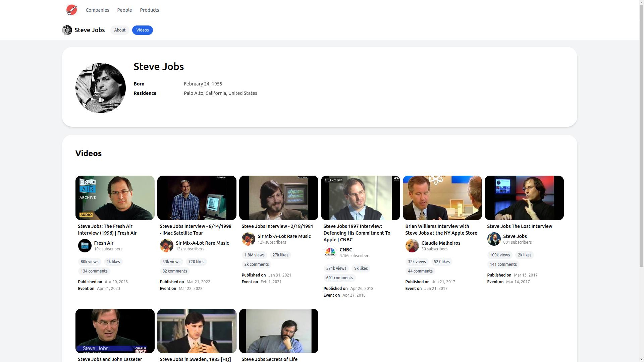Screen dimensions: 644x362
Task: Click the 'Videos' section heading
Action: (89, 153)
